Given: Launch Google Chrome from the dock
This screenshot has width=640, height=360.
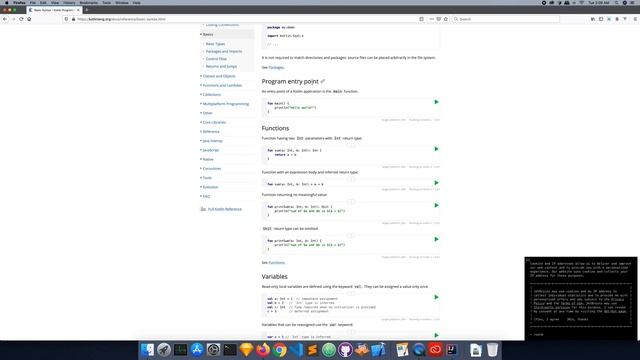Looking at the screenshot, I should (280, 350).
